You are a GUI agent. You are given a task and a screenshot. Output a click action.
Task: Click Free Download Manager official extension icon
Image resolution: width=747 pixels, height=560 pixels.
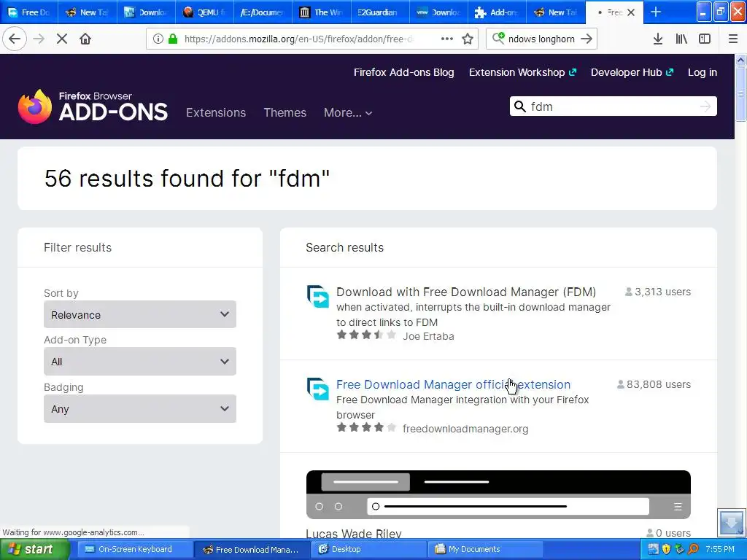coord(318,389)
